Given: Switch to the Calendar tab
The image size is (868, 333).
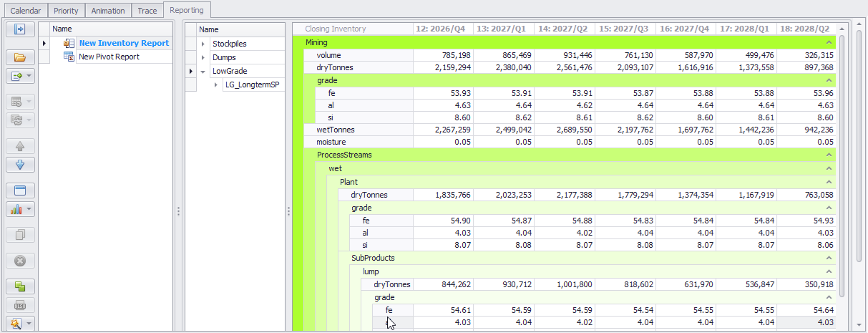Looking at the screenshot, I should [x=25, y=11].
